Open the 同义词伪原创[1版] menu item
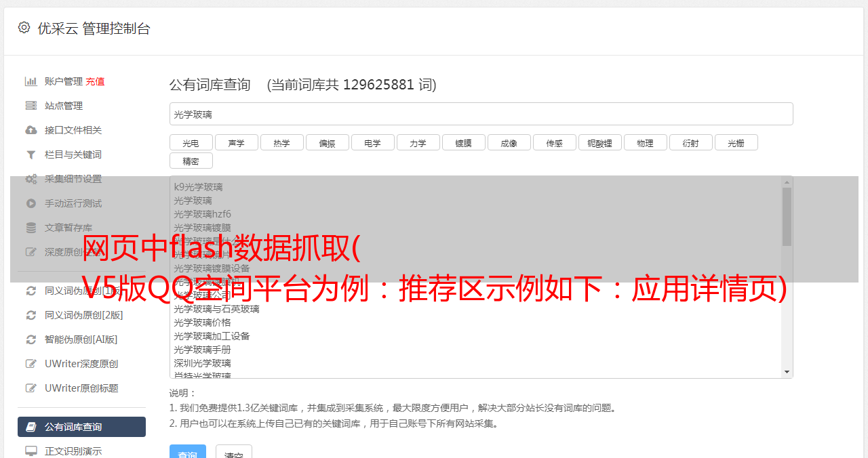Image resolution: width=868 pixels, height=458 pixels. tap(81, 291)
